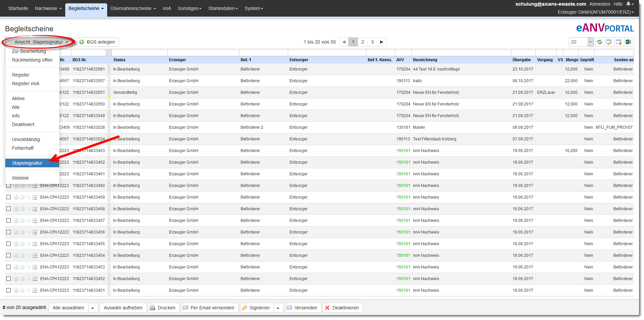Expand the Nachweise navigation dropdown

pyautogui.click(x=48, y=8)
